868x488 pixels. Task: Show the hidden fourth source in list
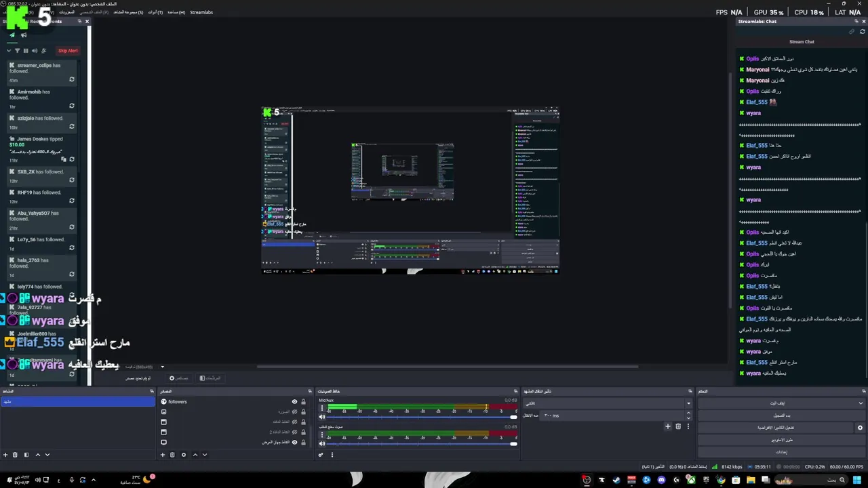[x=294, y=432]
